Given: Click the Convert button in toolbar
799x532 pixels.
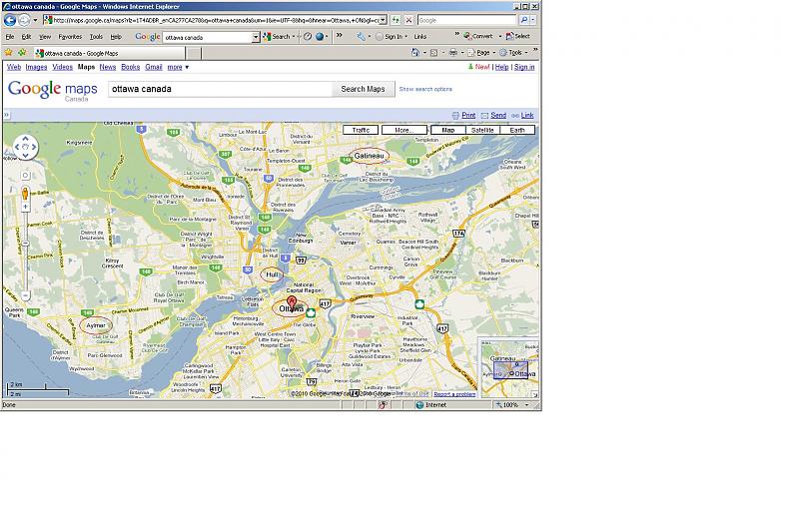Looking at the screenshot, I should [478, 36].
